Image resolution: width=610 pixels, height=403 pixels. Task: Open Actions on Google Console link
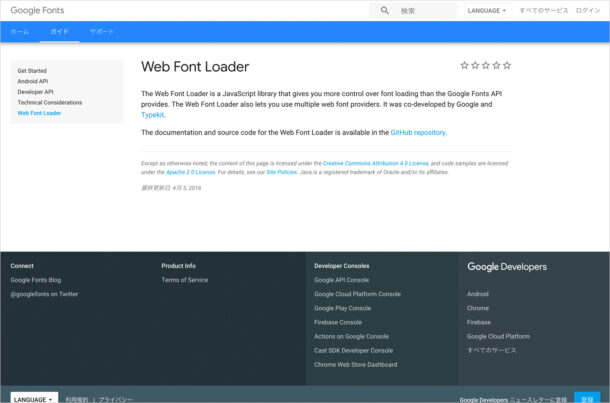(x=352, y=336)
